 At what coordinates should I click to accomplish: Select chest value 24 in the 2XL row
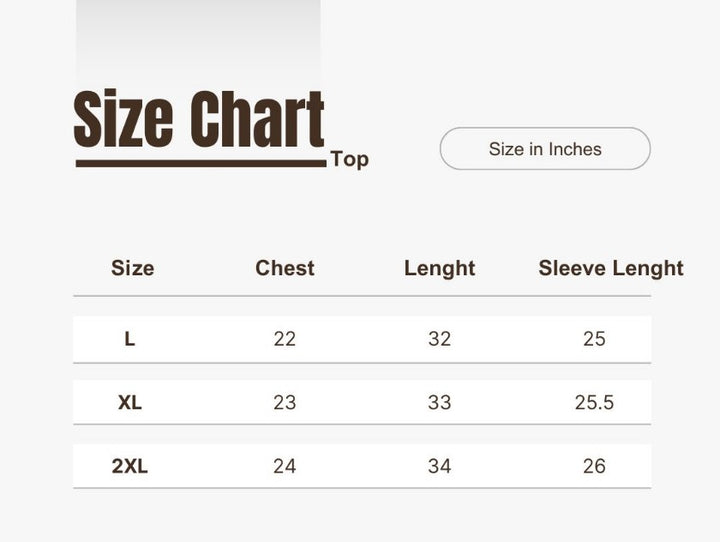[285, 466]
